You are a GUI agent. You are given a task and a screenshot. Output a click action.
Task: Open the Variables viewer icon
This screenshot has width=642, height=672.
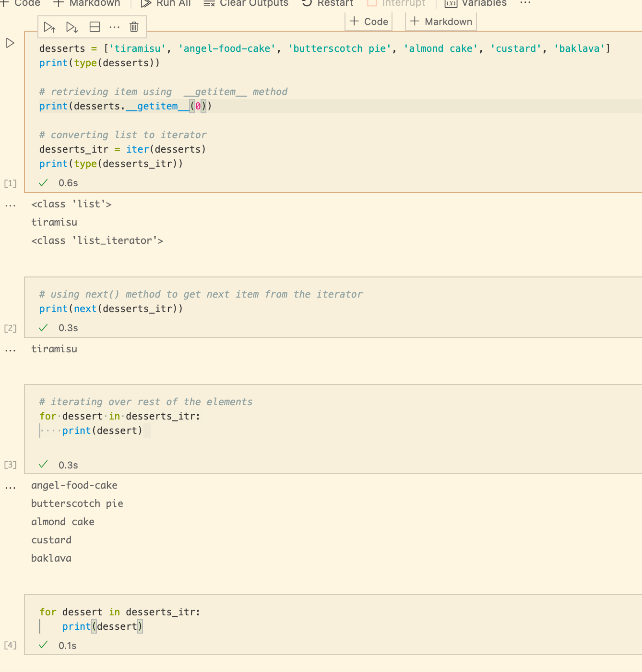(x=450, y=4)
